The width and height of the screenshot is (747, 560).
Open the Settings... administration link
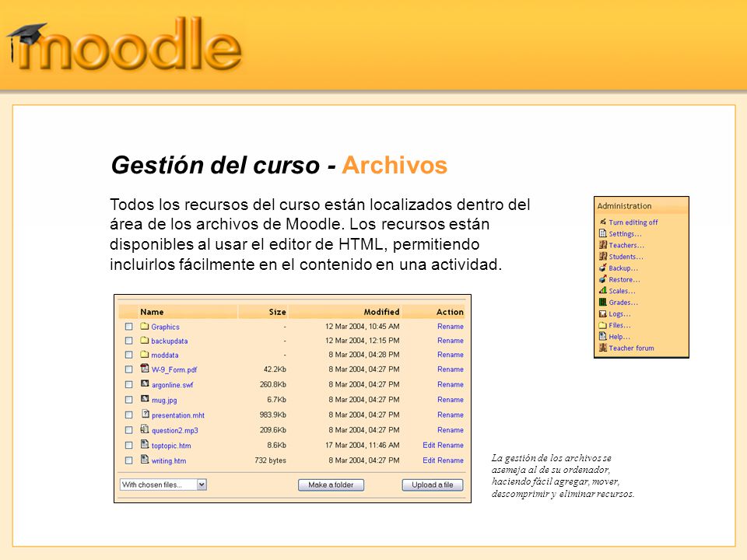click(625, 234)
